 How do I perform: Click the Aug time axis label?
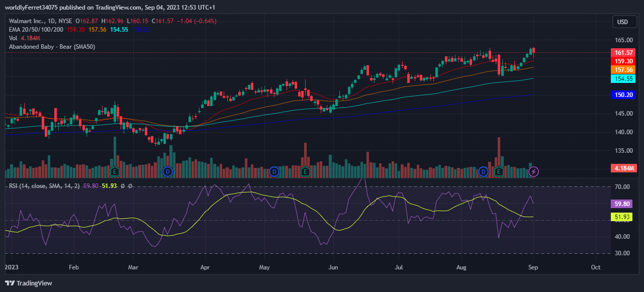pos(463,267)
